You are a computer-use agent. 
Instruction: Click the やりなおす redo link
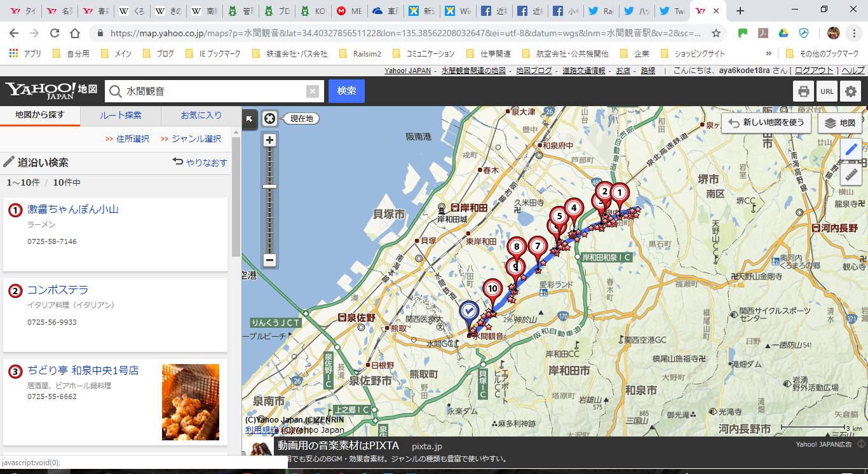[x=200, y=163]
